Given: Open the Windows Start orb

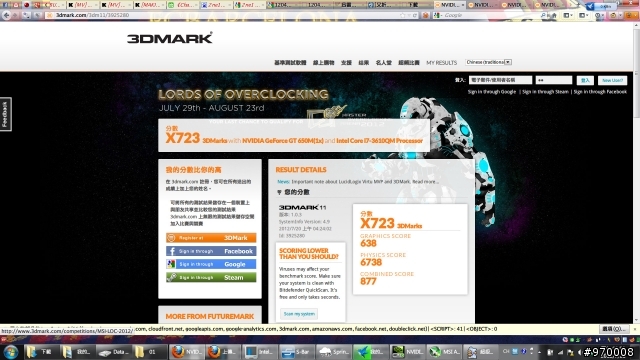Looking at the screenshot, I should click(11, 352).
